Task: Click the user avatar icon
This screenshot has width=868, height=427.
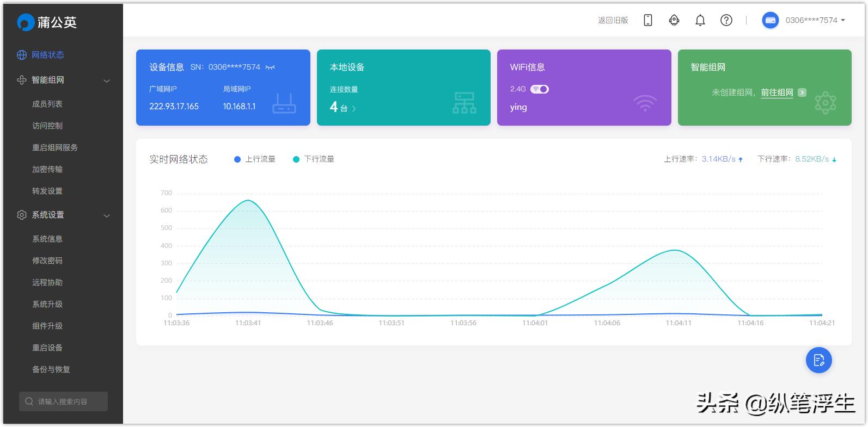Action: pyautogui.click(x=770, y=20)
